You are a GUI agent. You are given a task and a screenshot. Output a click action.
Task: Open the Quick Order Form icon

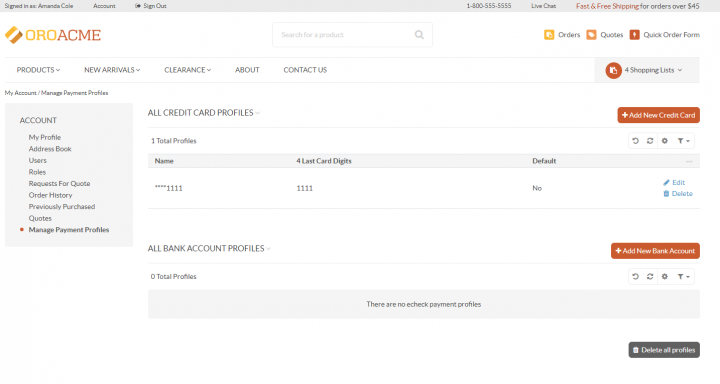pos(634,34)
